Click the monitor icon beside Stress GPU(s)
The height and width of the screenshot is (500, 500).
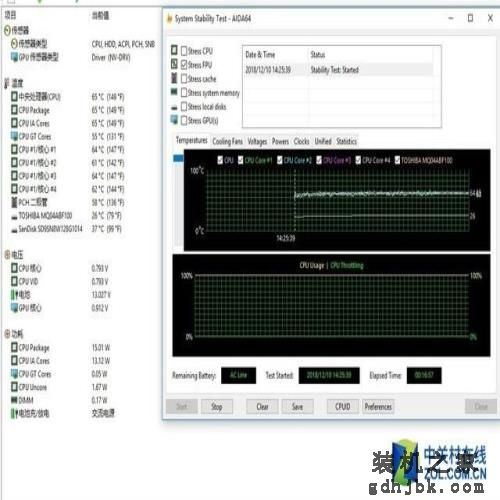174,120
